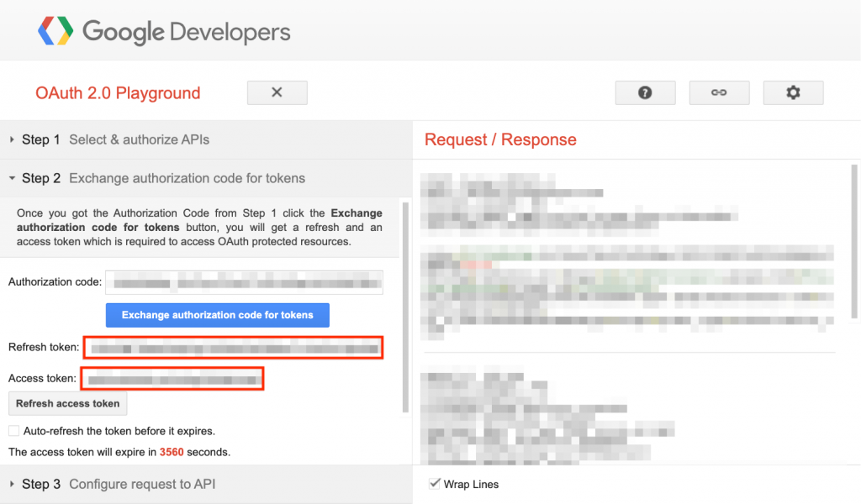Expand Step 3 Configure request to API
The image size is (861, 504).
coord(206,484)
